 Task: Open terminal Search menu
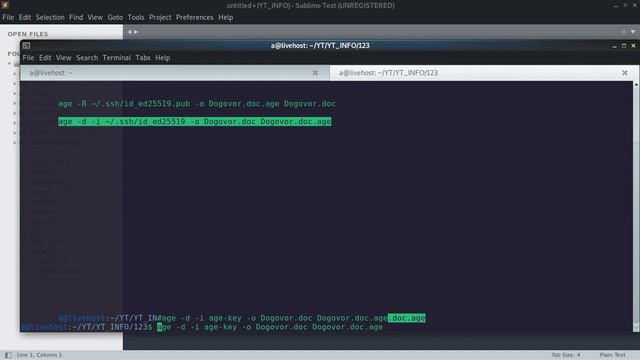87,58
